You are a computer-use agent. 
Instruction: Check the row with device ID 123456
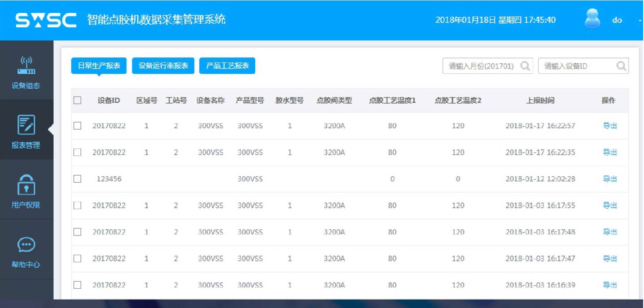click(77, 179)
